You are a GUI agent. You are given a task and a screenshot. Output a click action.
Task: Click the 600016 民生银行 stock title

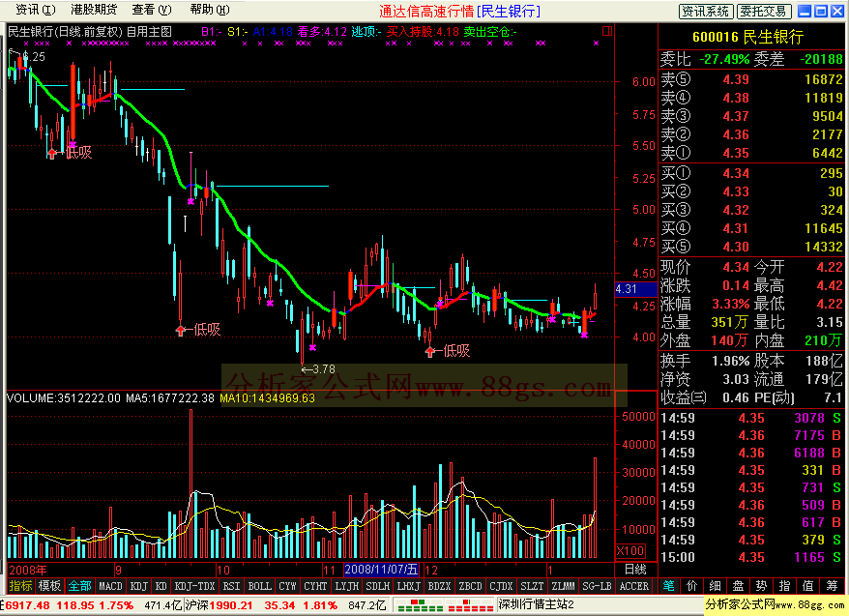point(747,37)
